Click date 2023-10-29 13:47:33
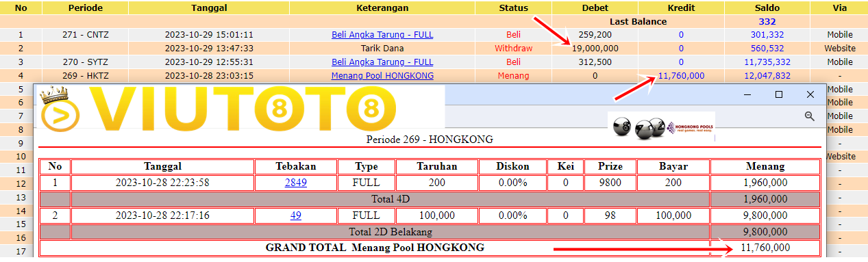The height and width of the screenshot is (262, 868). [210, 49]
